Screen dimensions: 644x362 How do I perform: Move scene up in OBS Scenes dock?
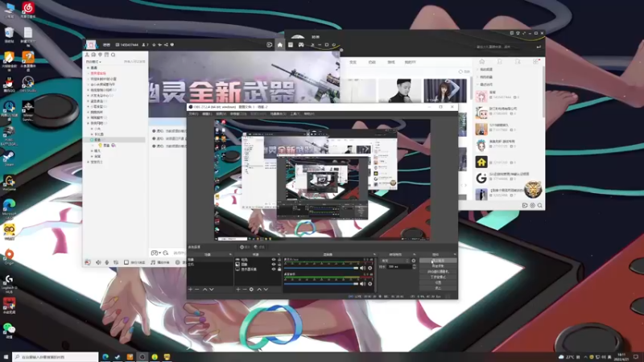click(205, 290)
